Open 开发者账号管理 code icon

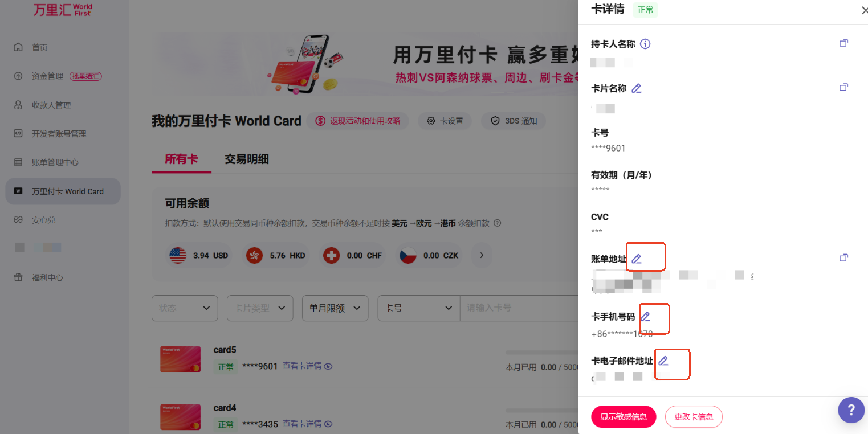pyautogui.click(x=18, y=133)
